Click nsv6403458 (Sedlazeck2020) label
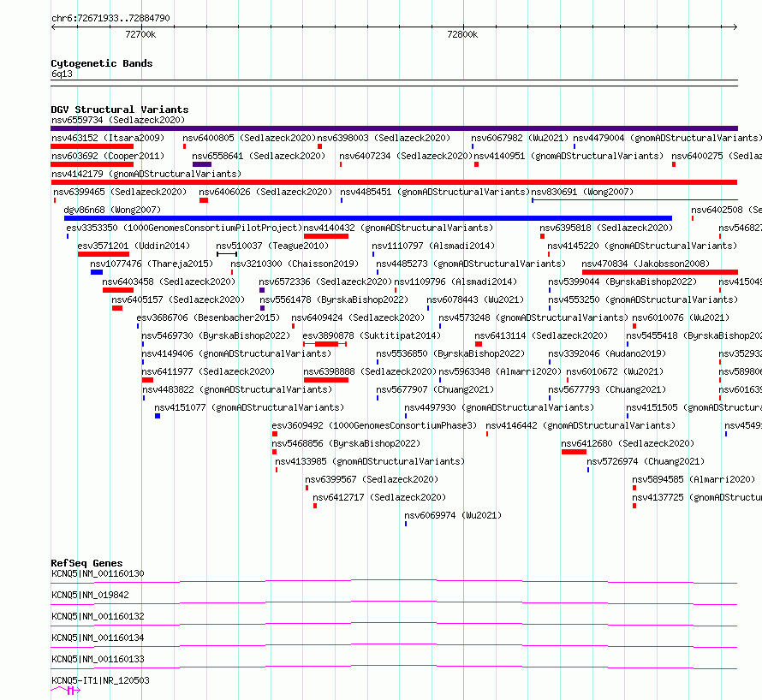 pos(169,282)
